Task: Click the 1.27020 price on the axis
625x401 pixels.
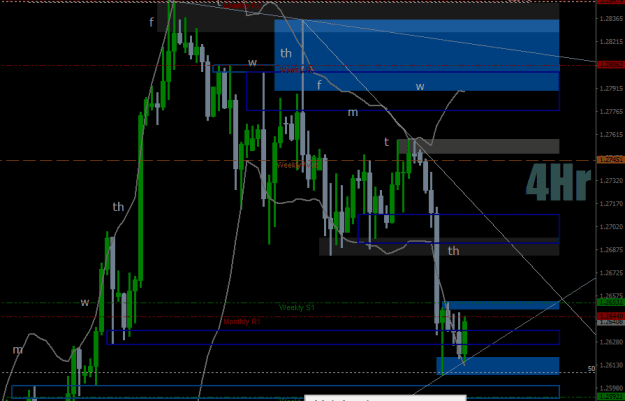Action: pos(611,227)
